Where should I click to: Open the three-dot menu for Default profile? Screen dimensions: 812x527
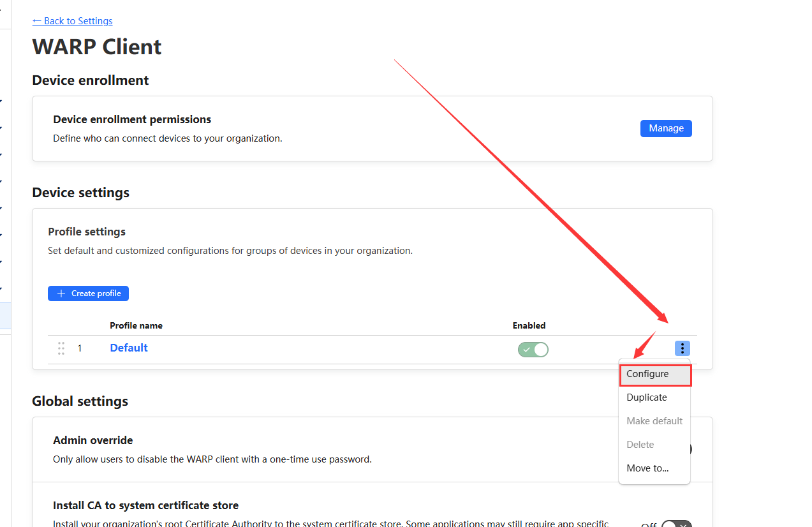click(x=682, y=348)
